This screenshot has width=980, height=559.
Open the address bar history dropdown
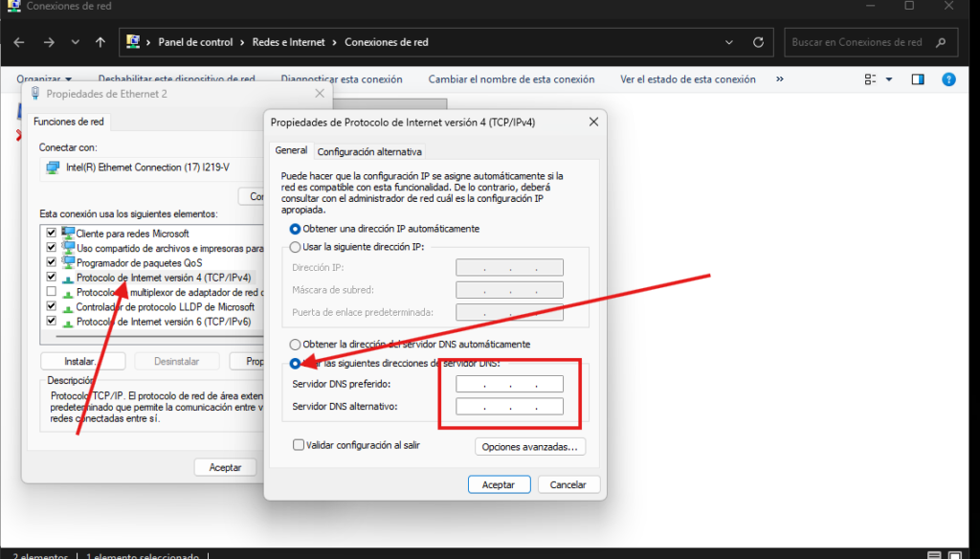tap(729, 42)
